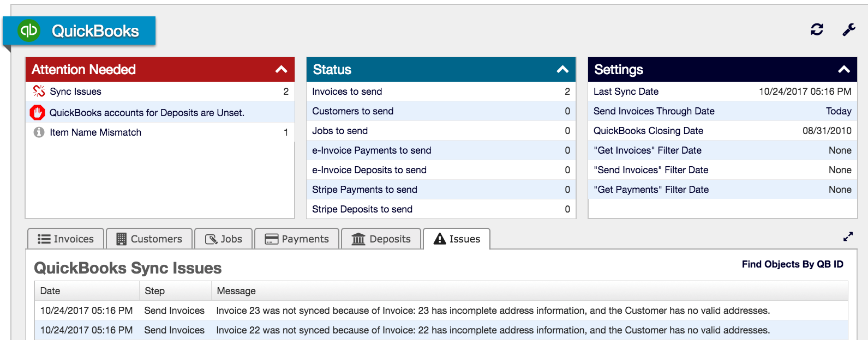Click the building icon on Customers tab
868x340 pixels.
(x=122, y=239)
